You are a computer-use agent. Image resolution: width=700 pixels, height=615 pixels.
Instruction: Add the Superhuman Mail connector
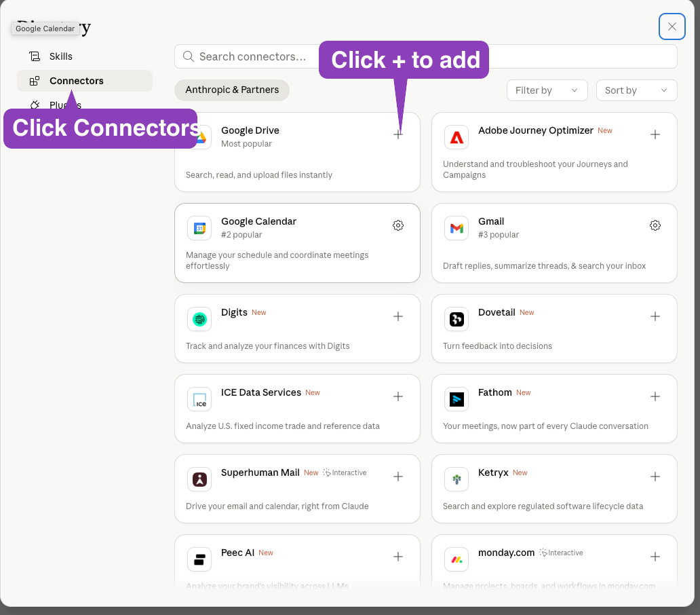[397, 477]
